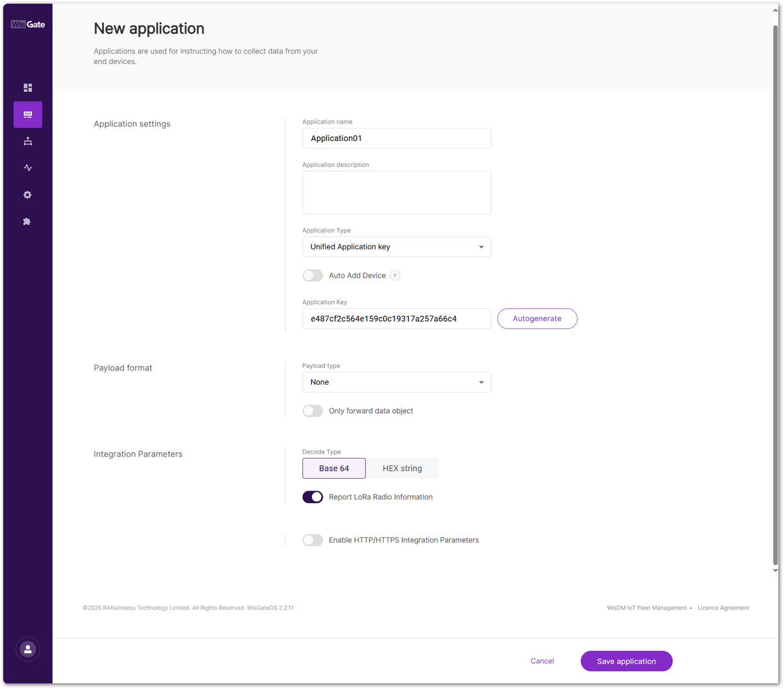Select HEX string decode type
784x689 pixels.
click(402, 468)
